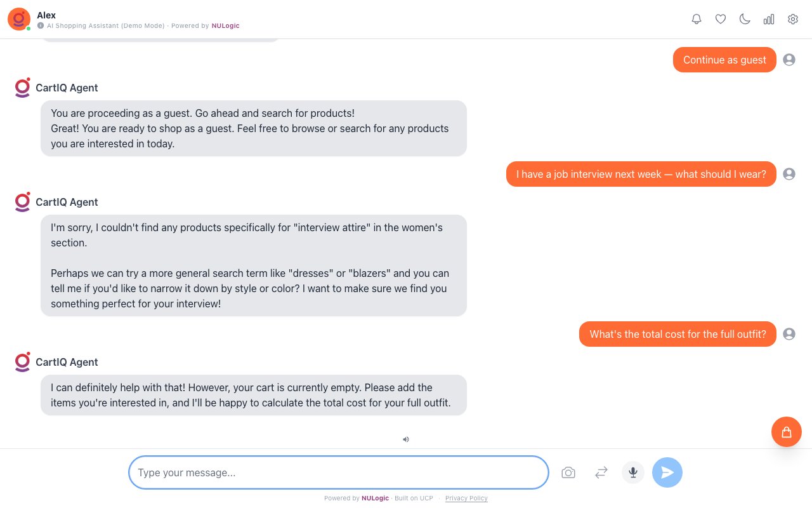812x508 pixels.
Task: Click the small speaker audio icon
Action: coord(406,439)
